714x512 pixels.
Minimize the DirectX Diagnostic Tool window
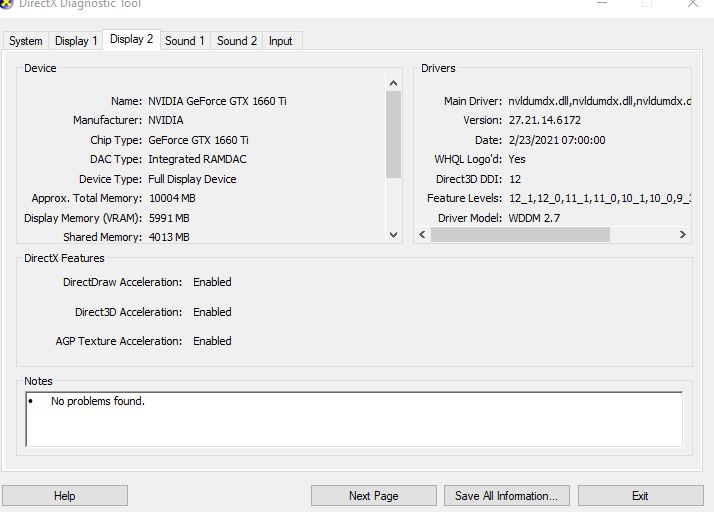600,4
